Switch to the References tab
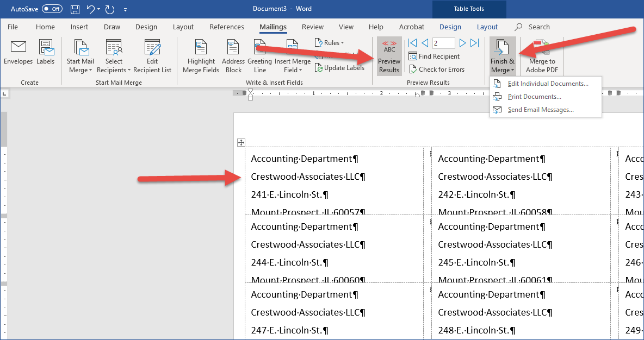 pyautogui.click(x=227, y=27)
